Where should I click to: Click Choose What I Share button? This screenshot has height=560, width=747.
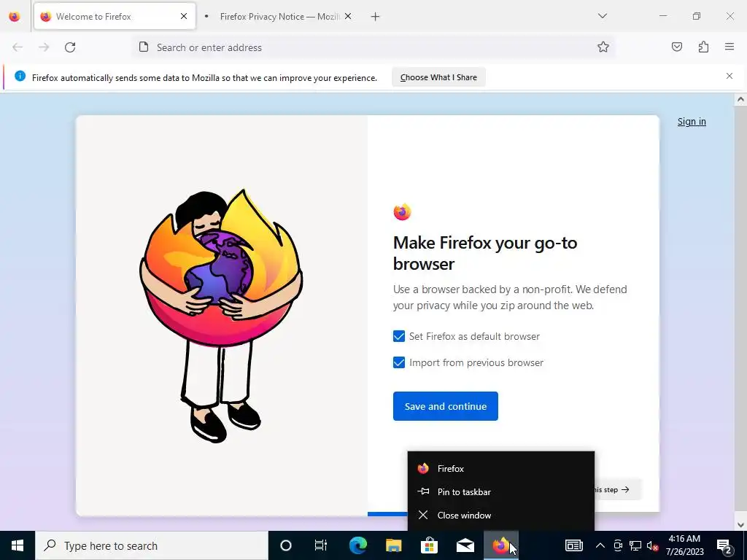[438, 77]
